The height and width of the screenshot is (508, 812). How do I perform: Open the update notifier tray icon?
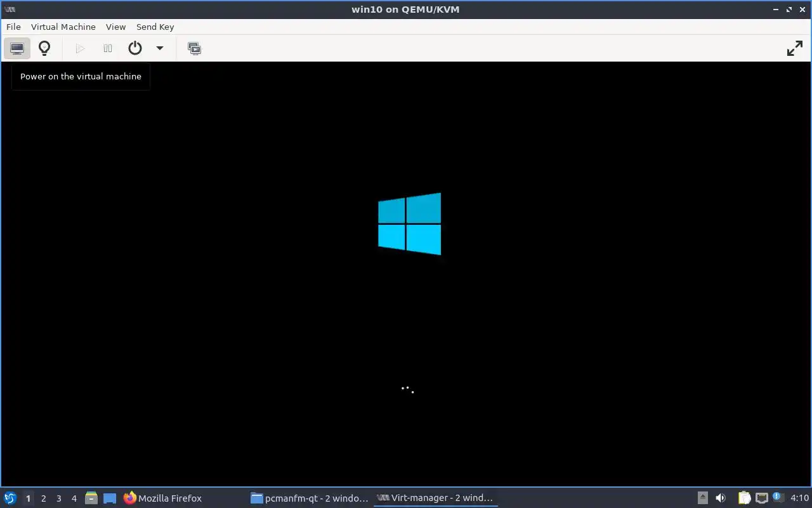click(777, 498)
